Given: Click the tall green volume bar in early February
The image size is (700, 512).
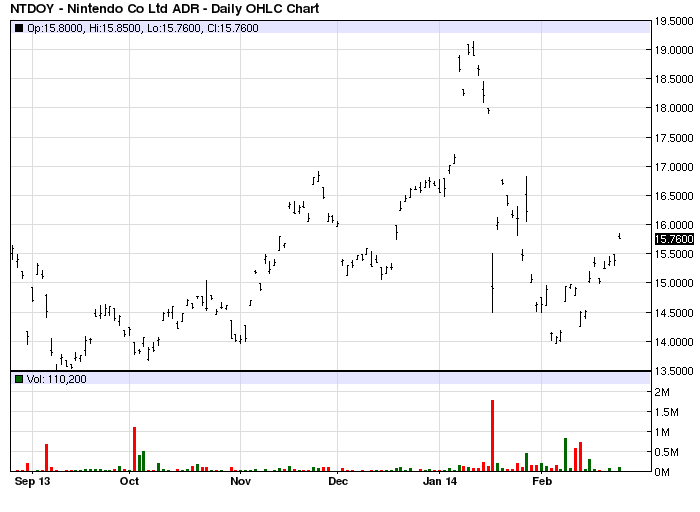Looking at the screenshot, I should 566,455.
